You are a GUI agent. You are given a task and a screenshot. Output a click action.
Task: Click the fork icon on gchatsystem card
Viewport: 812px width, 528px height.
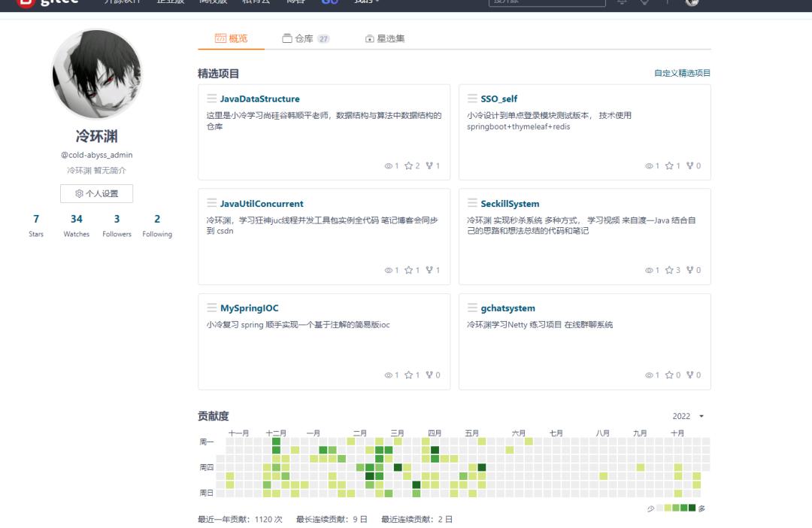[689, 375]
